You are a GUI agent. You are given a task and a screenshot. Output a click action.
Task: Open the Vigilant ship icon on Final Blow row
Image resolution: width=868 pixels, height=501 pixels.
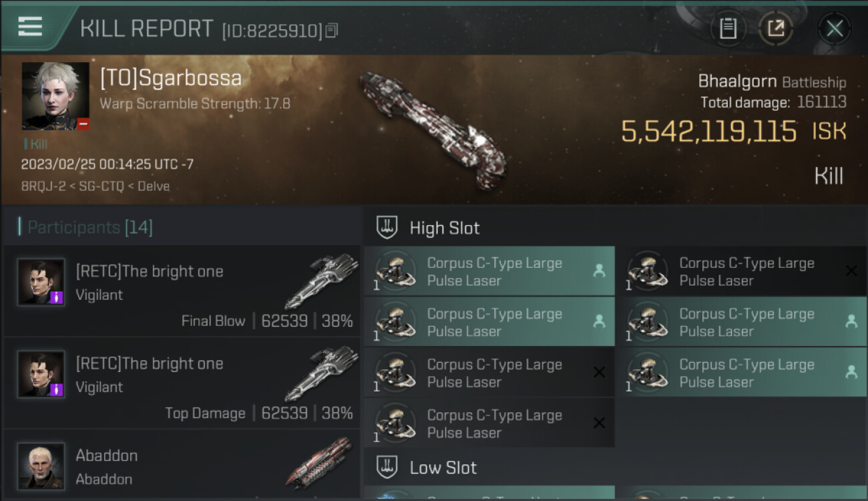[321, 281]
